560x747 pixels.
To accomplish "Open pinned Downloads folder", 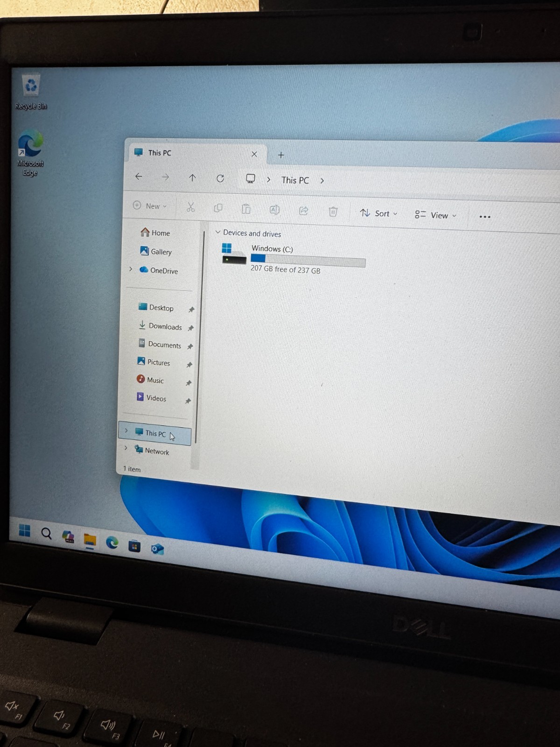I will coord(160,326).
